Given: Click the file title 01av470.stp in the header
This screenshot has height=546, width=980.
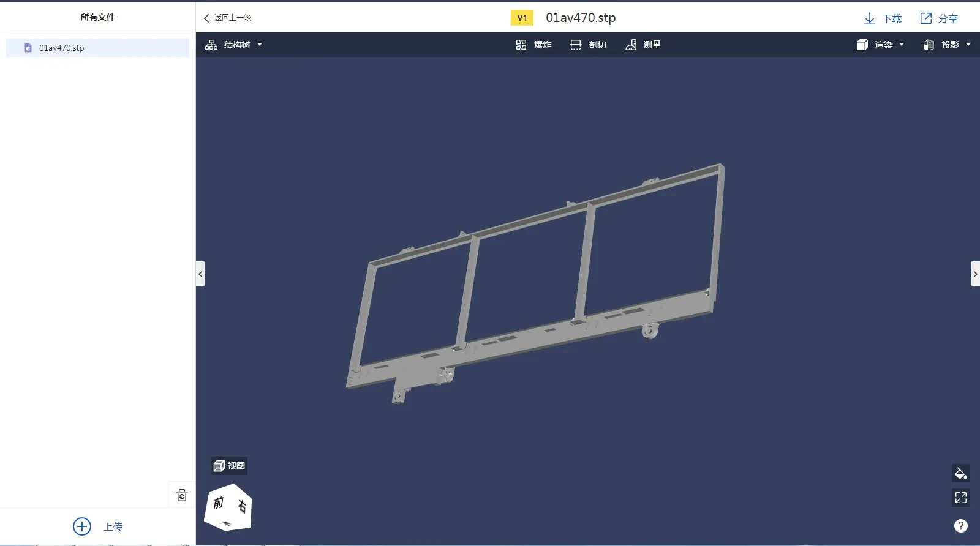Looking at the screenshot, I should (581, 18).
